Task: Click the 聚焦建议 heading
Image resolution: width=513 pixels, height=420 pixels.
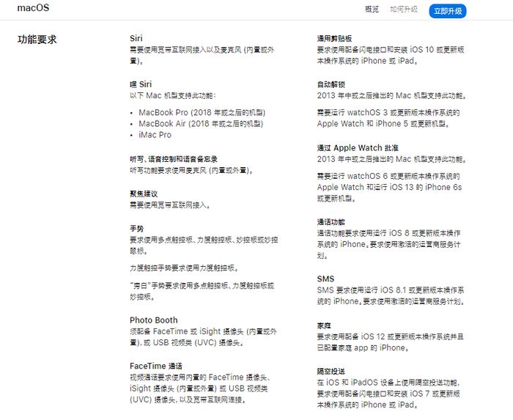Action: click(144, 194)
